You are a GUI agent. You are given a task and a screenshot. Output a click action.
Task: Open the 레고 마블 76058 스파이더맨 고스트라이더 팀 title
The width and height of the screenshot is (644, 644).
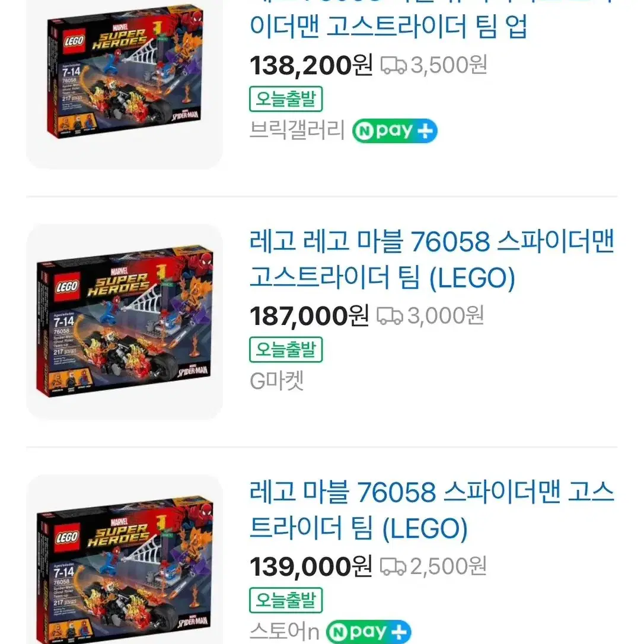click(x=432, y=510)
